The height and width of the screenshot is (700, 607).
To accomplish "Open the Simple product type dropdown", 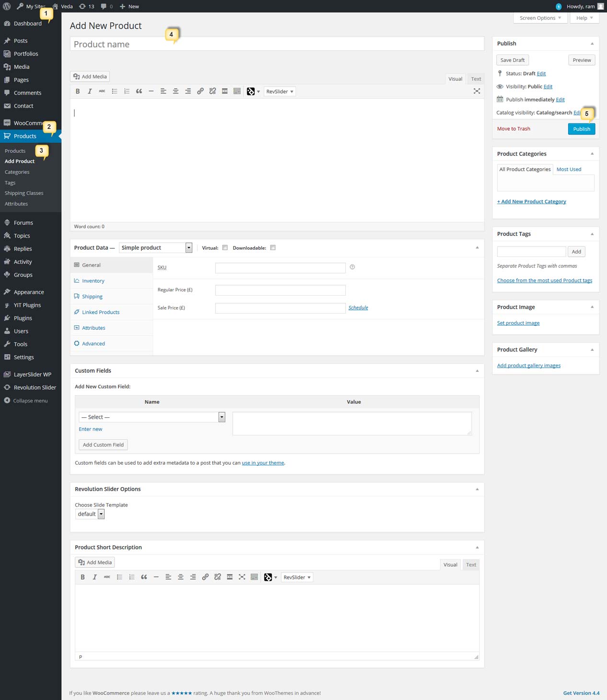I will click(x=155, y=248).
